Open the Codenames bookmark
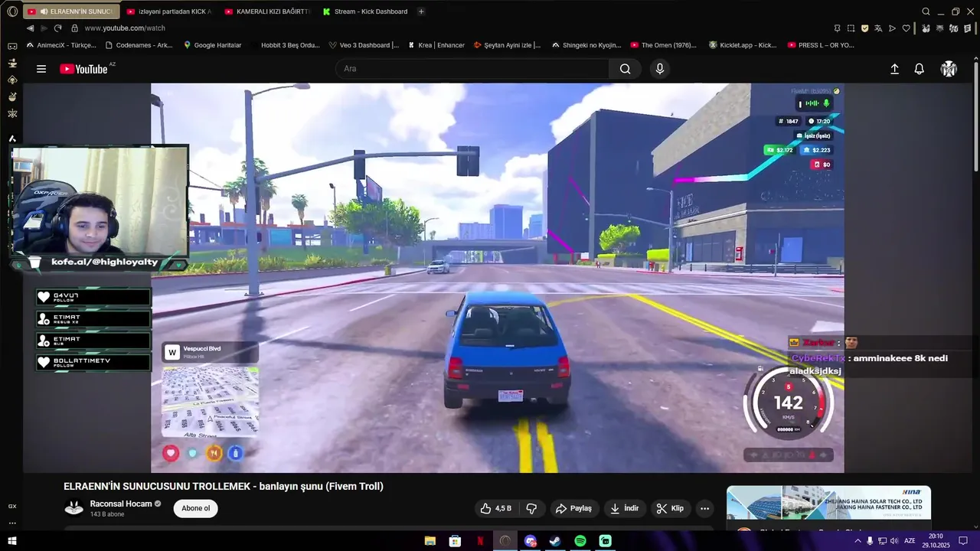Screen dimensions: 980x551 point(139,45)
